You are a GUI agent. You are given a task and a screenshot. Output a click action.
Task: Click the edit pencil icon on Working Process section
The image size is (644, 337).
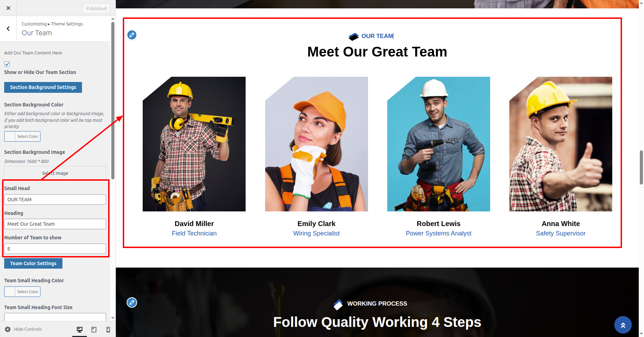tap(132, 302)
